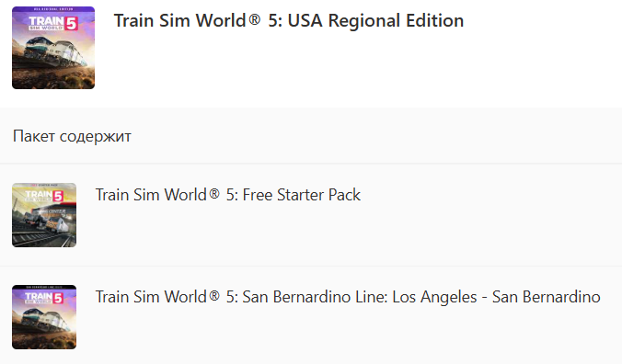
Task: Select the San Bernardino Line bundle row
Action: pos(311,315)
